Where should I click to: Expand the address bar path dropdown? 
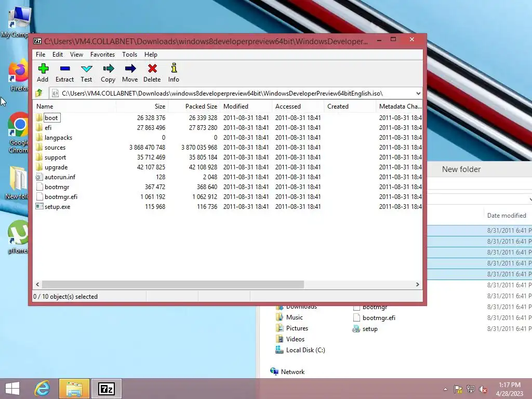(418, 94)
